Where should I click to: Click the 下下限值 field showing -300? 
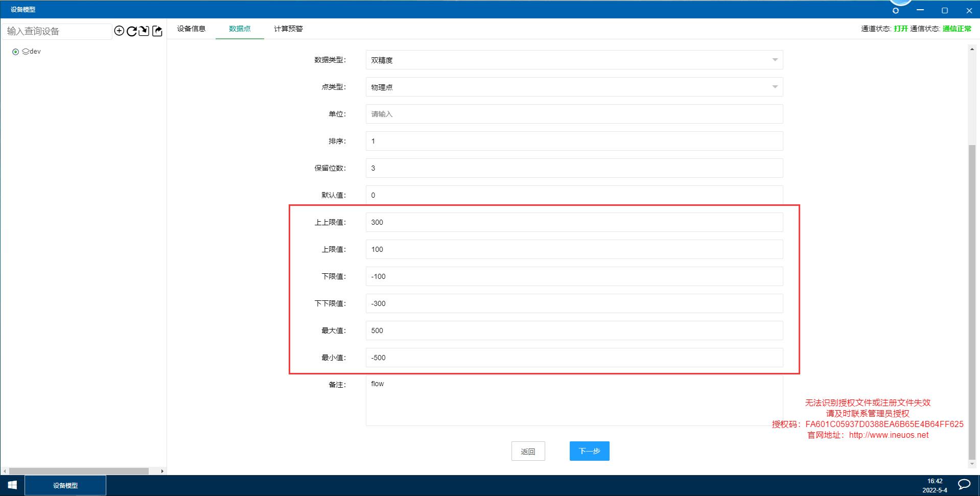point(574,303)
